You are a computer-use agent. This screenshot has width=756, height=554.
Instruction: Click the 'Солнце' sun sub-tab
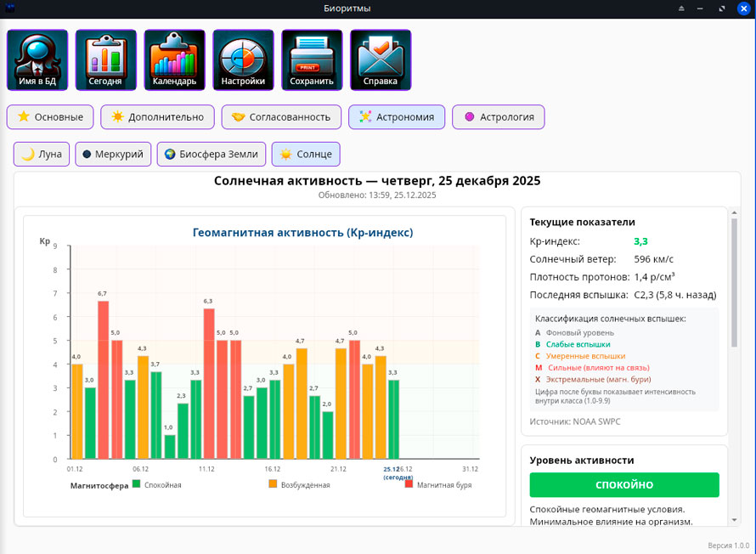[306, 155]
